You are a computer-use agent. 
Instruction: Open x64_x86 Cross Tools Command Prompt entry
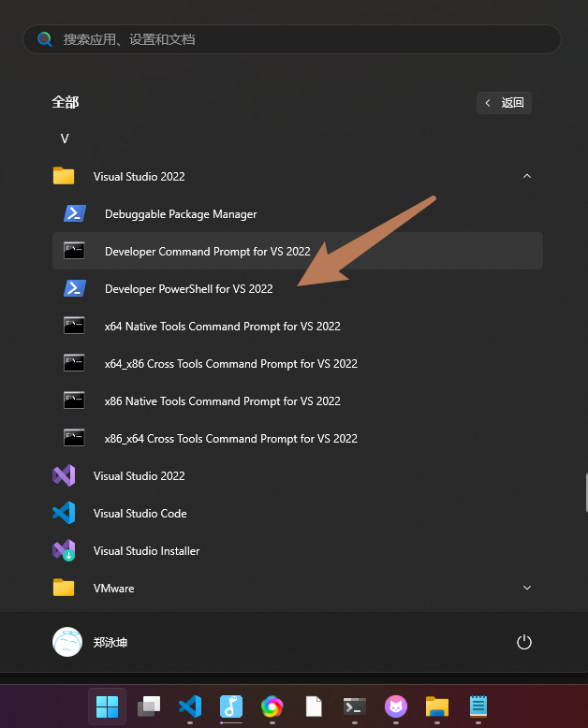point(231,364)
